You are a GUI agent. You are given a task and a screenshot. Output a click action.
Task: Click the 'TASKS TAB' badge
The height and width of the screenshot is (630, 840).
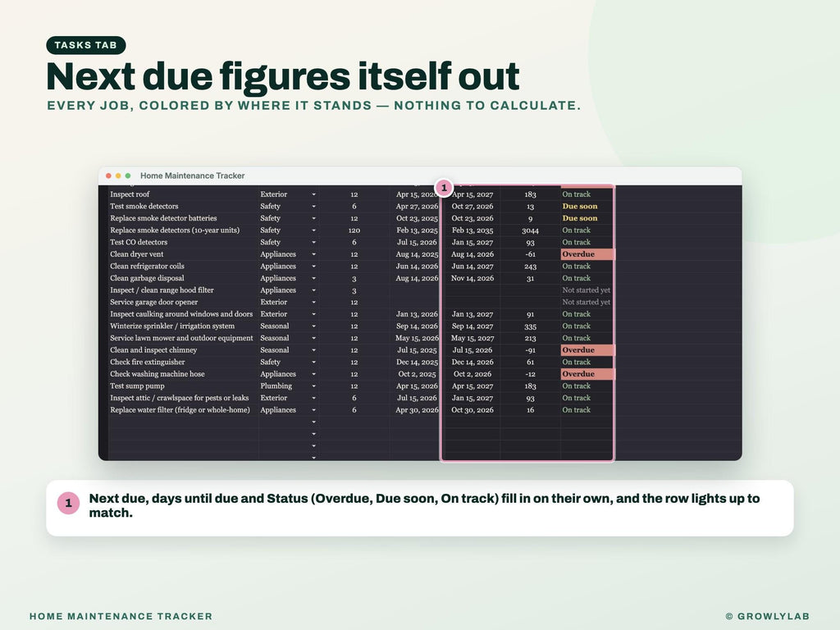pyautogui.click(x=85, y=45)
